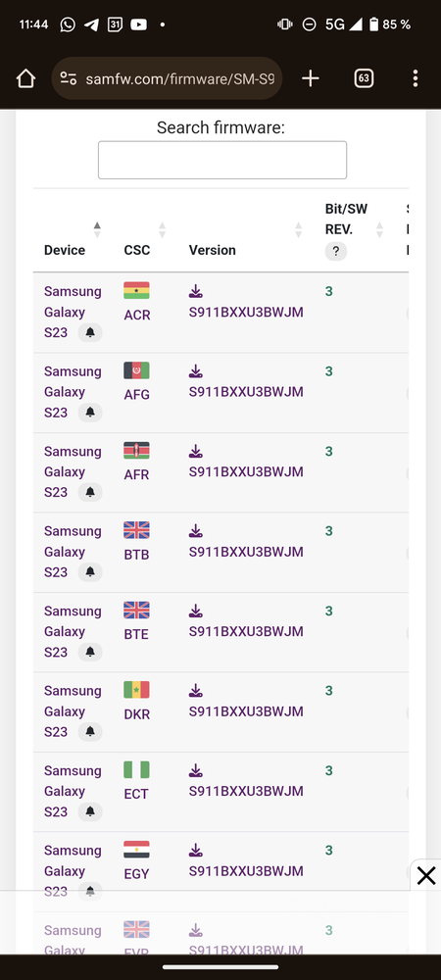
Task: Open the tab switcher showing 63
Action: pos(364,78)
